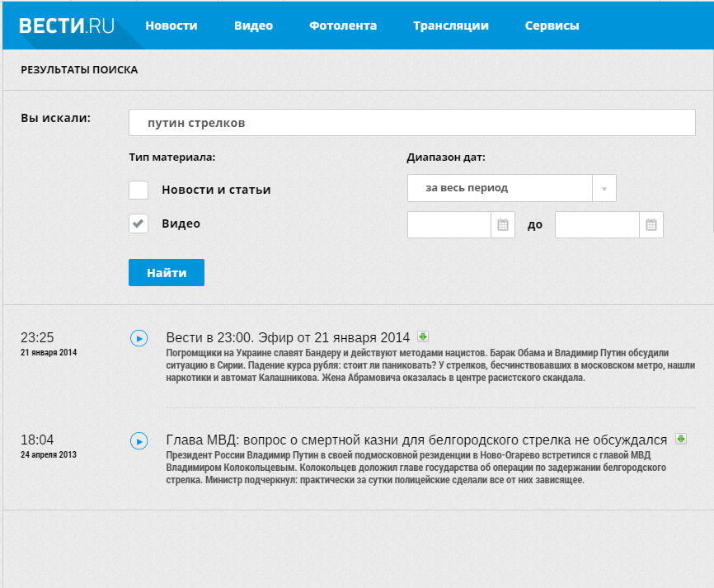Viewport: 714px width, 588px height.
Task: Click the Видео material type label
Action: point(181,223)
